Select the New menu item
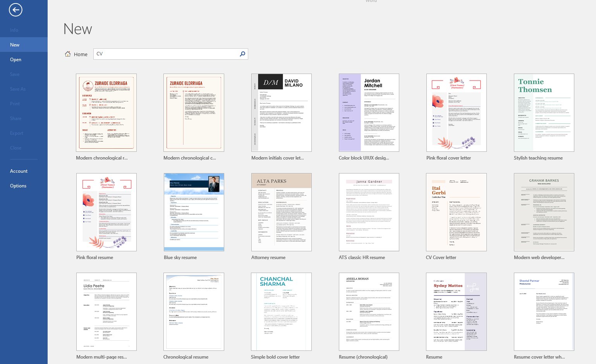Screen dimensions: 596x364 [x=15, y=45]
